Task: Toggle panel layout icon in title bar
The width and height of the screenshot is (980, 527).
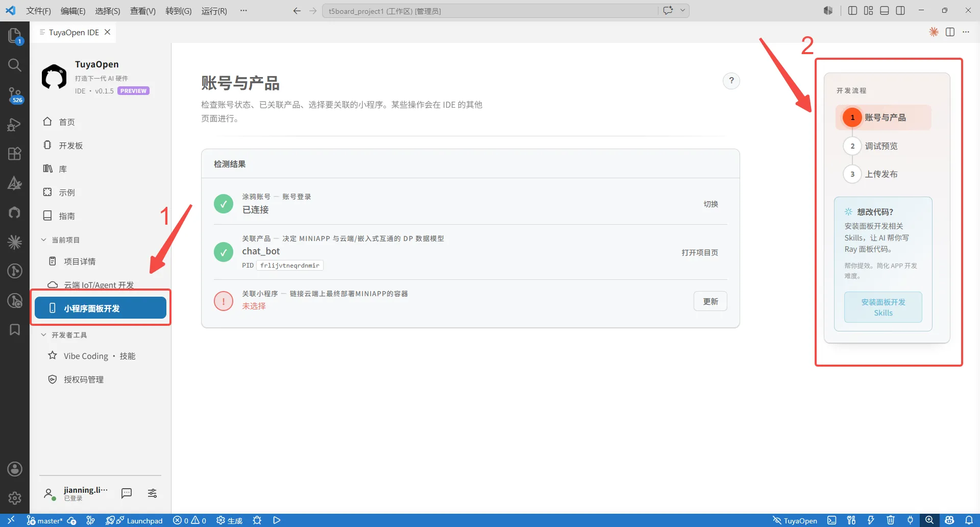Action: 885,11
